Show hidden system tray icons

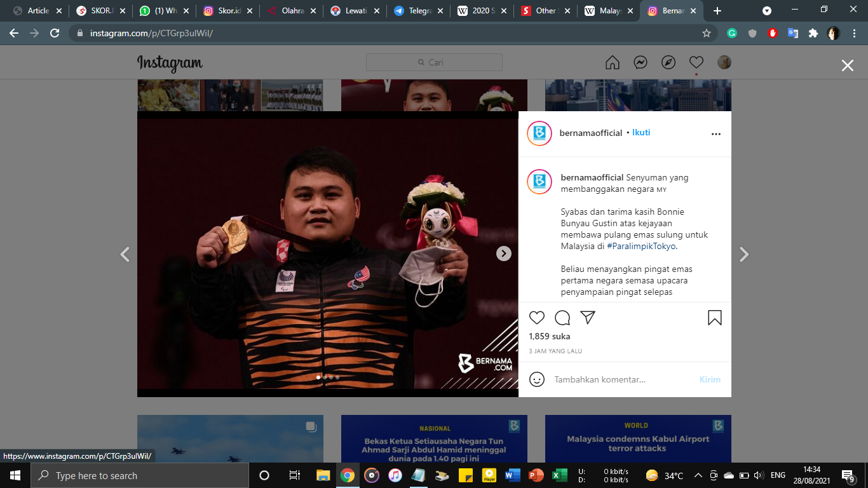[698, 475]
